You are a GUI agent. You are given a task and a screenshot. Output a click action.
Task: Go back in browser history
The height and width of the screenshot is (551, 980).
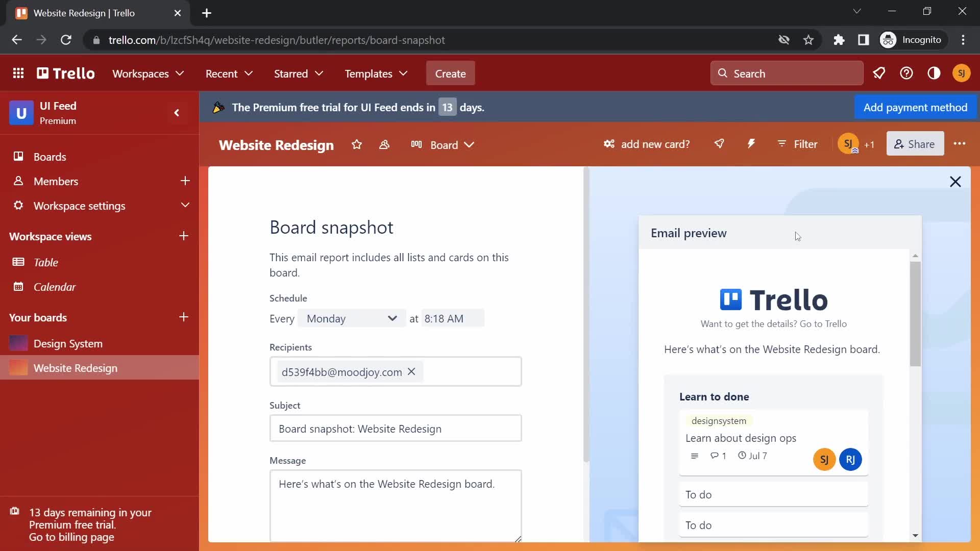(17, 40)
